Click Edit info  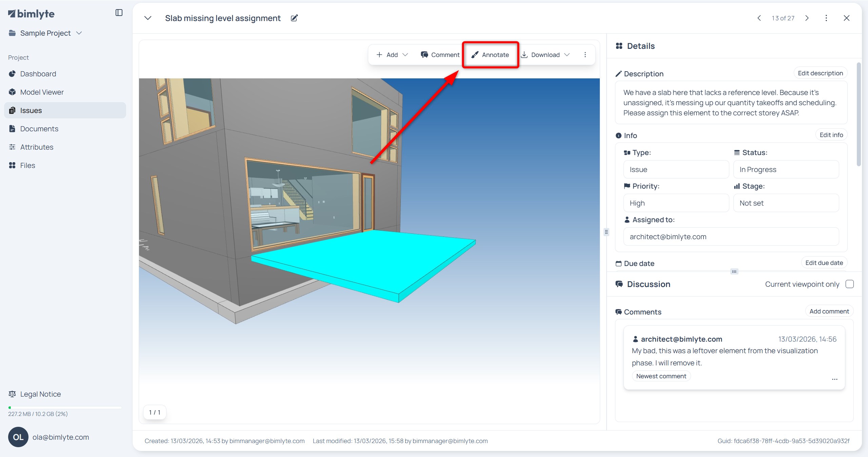[x=831, y=135]
